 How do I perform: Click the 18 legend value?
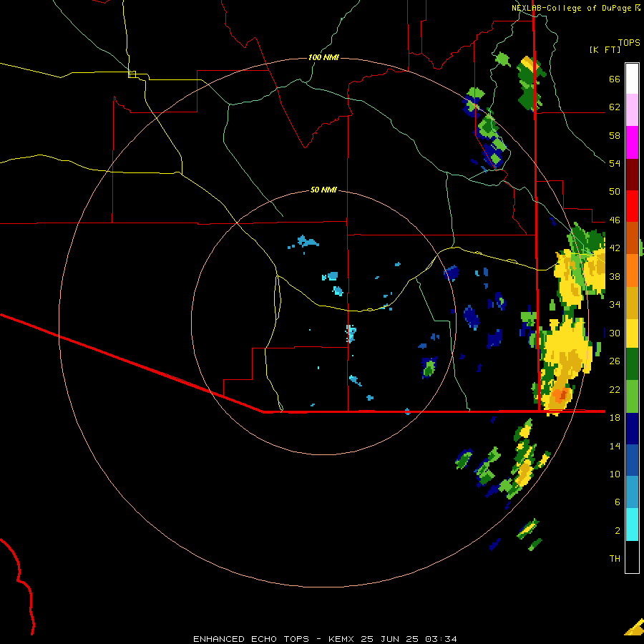pos(615,418)
